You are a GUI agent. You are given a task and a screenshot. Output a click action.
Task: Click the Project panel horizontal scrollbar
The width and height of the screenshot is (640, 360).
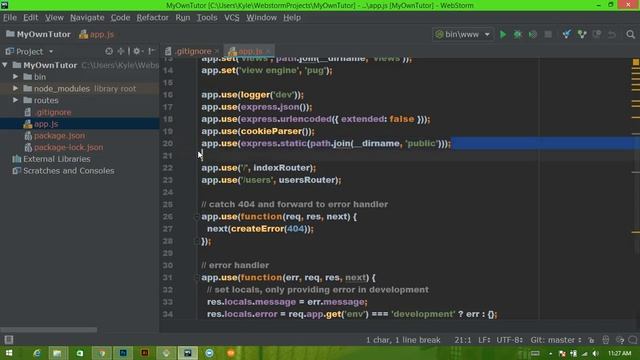49,330
